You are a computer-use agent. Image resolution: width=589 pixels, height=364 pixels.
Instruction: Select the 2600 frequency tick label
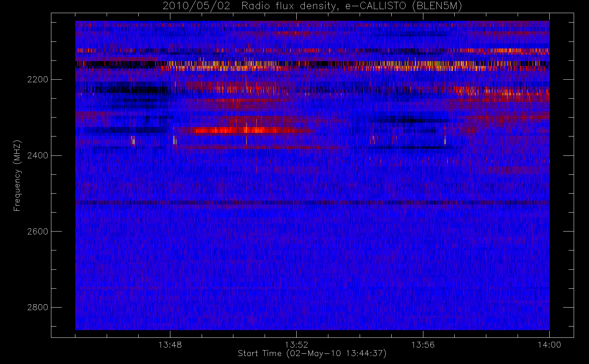pos(37,232)
